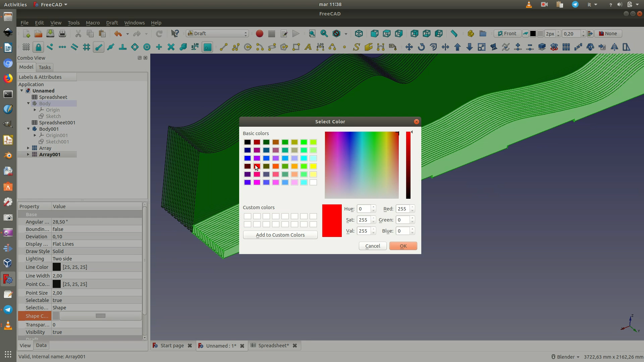The image size is (644, 362).
Task: Pick the white basic color swatch
Action: pyautogui.click(x=313, y=182)
